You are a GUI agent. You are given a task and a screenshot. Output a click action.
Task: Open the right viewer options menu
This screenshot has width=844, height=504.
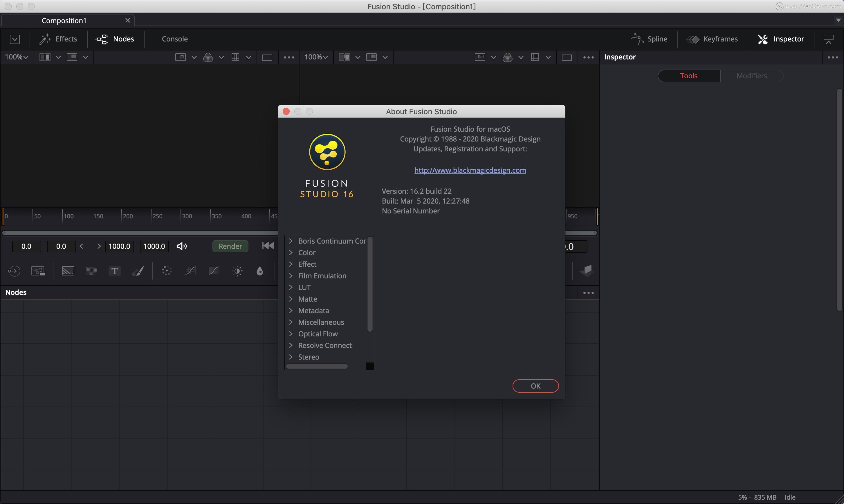(x=588, y=57)
